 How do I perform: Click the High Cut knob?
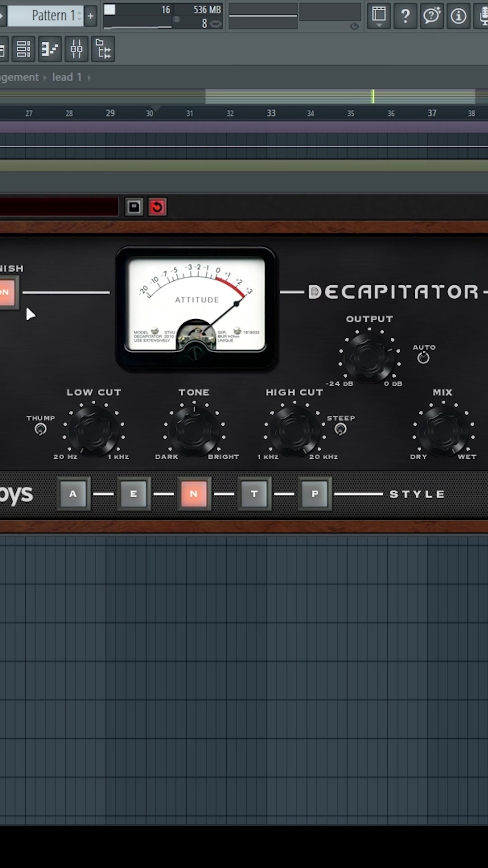(295, 430)
